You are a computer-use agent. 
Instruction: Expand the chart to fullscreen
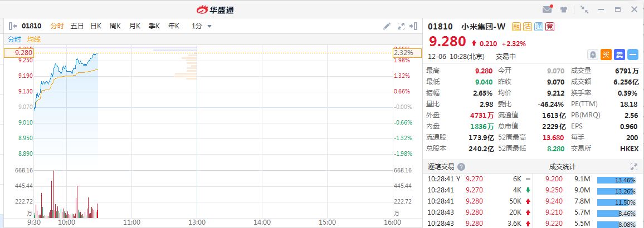[401, 26]
